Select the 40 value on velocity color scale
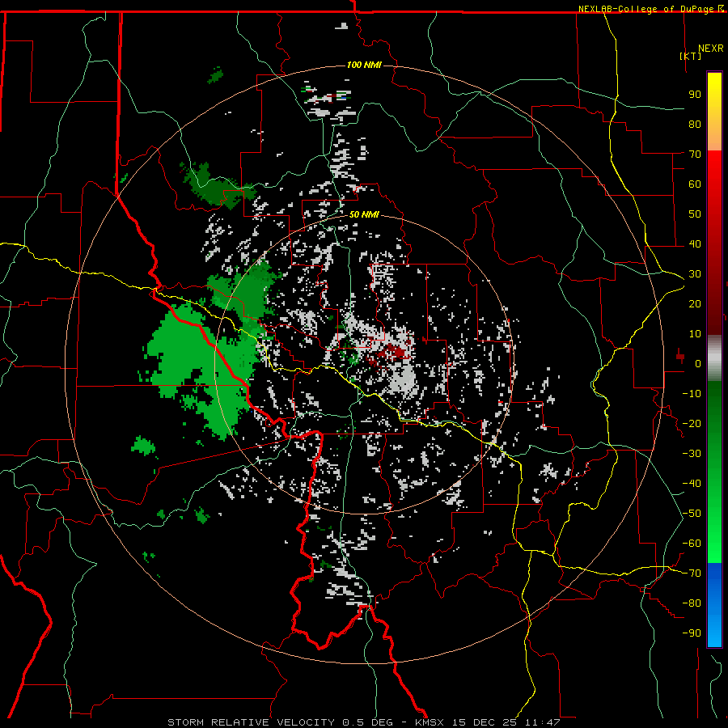The width and height of the screenshot is (728, 728). (695, 243)
